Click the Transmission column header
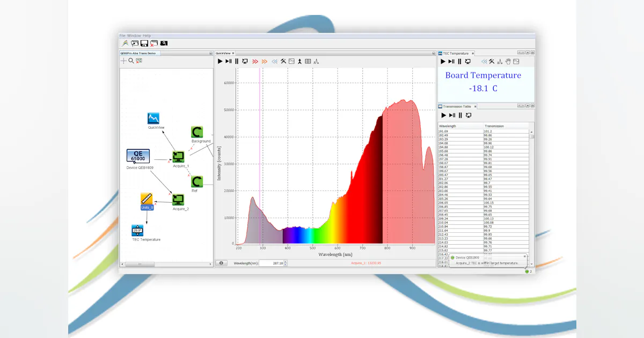This screenshot has width=644, height=338. click(x=506, y=126)
